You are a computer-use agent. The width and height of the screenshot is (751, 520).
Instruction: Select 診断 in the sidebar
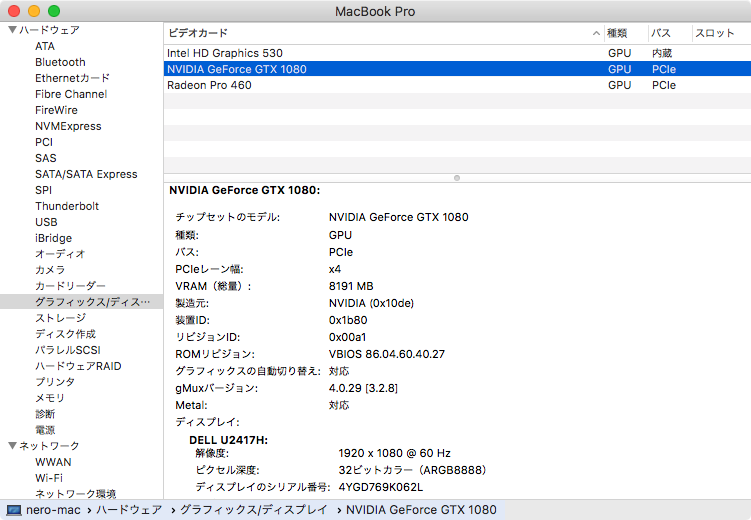(45, 414)
